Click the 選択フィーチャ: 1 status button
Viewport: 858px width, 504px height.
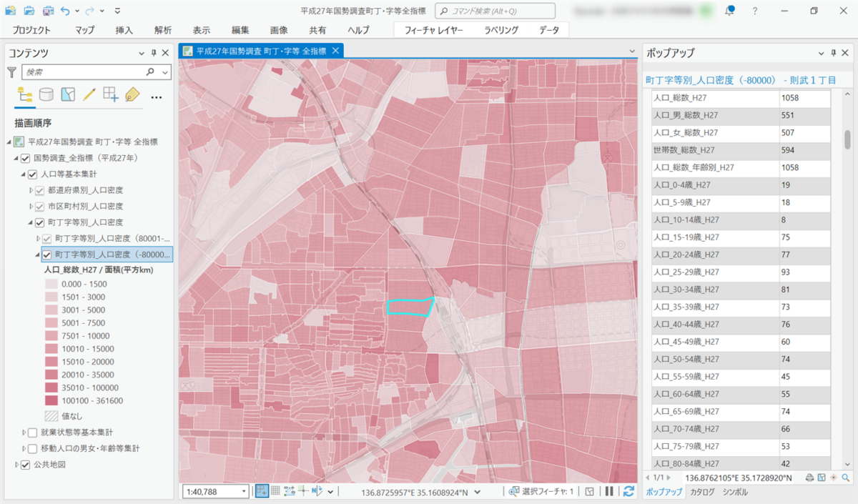541,491
